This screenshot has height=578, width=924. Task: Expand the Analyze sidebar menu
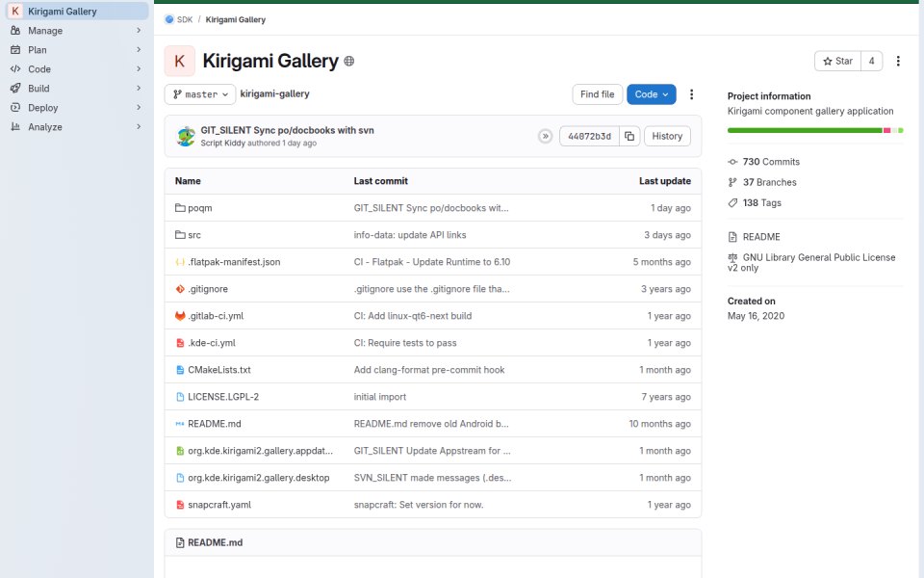pyautogui.click(x=77, y=127)
